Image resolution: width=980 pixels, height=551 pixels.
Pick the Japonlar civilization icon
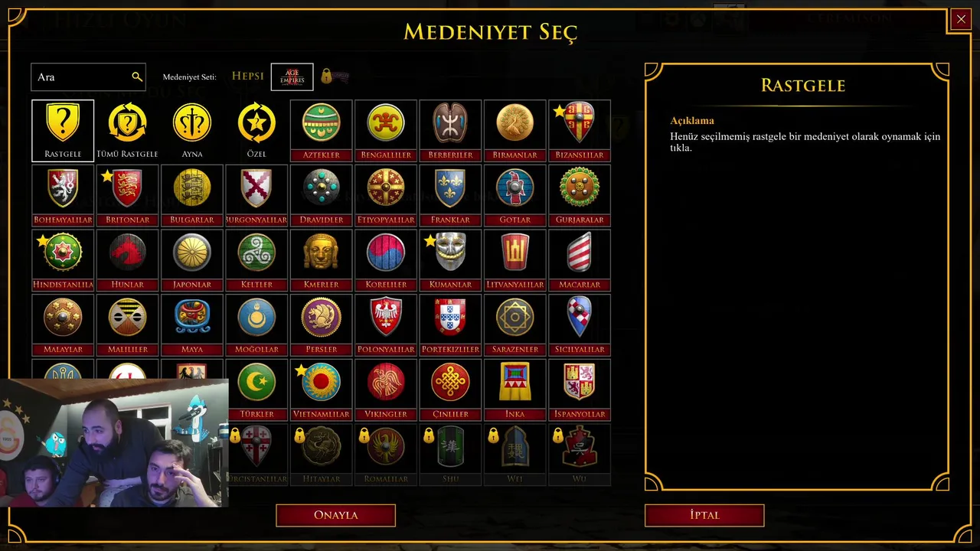pyautogui.click(x=192, y=260)
